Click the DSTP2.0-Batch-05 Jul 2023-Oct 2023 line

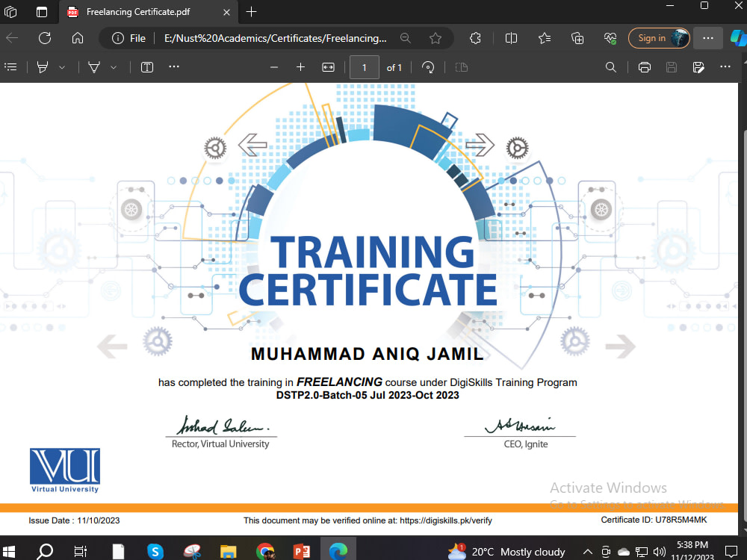(368, 395)
